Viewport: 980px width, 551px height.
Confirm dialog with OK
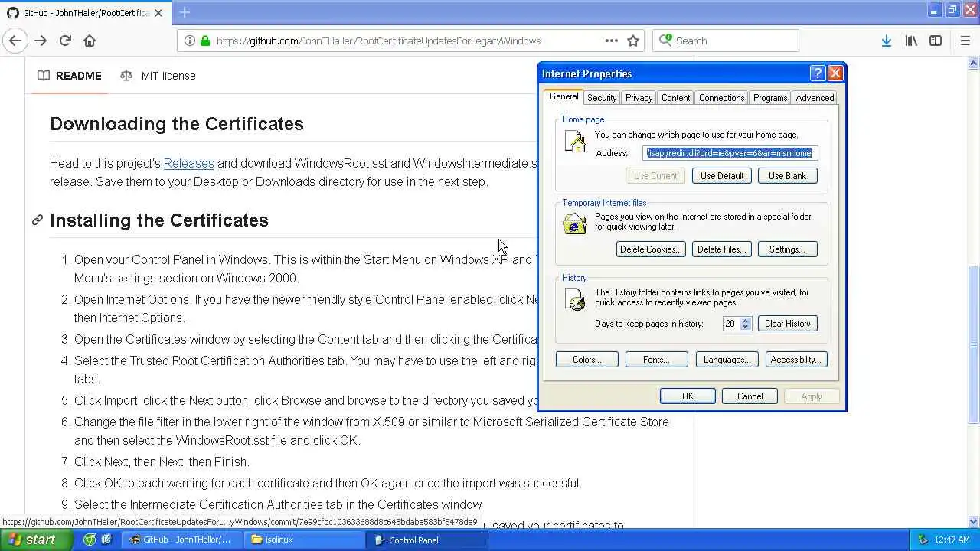click(688, 396)
